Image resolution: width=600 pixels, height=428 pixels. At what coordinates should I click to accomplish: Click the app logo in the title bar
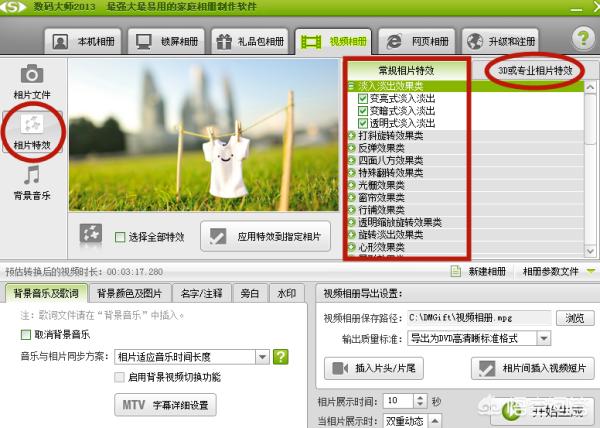point(15,9)
